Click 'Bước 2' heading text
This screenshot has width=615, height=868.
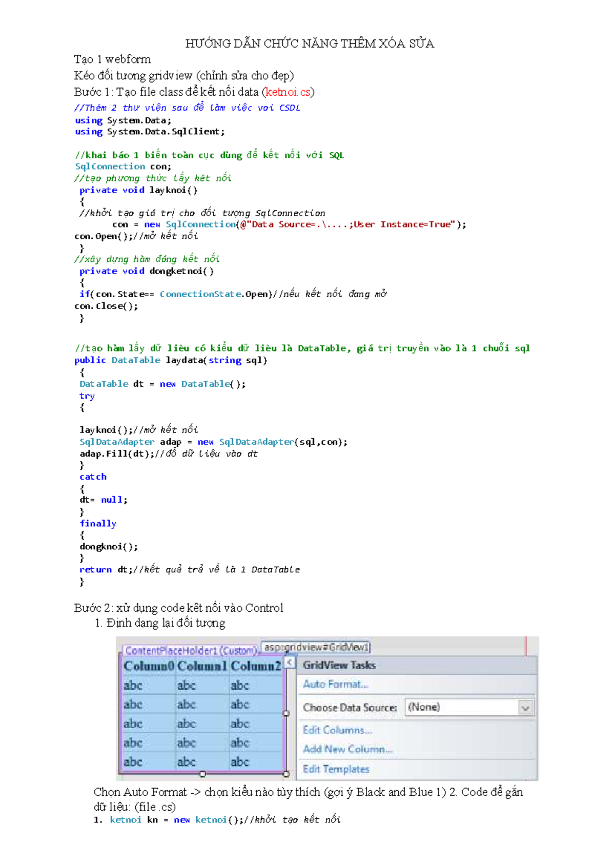[x=178, y=608]
